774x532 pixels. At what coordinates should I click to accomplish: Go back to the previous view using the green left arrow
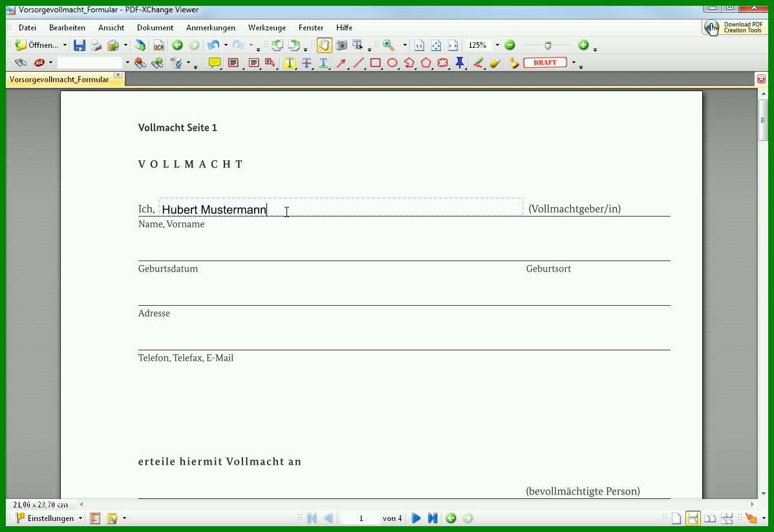click(x=177, y=45)
